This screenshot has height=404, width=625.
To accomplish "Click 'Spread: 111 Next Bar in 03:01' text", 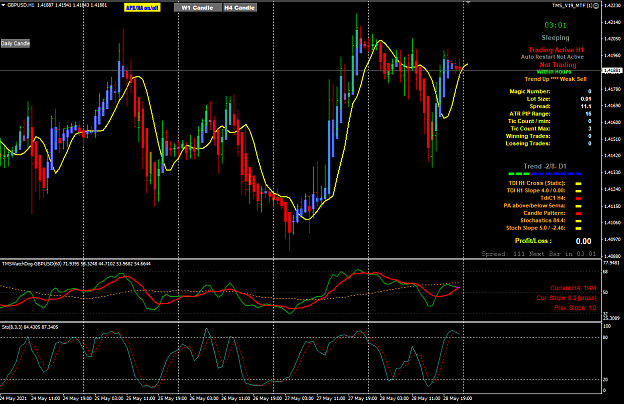I will tap(539, 254).
